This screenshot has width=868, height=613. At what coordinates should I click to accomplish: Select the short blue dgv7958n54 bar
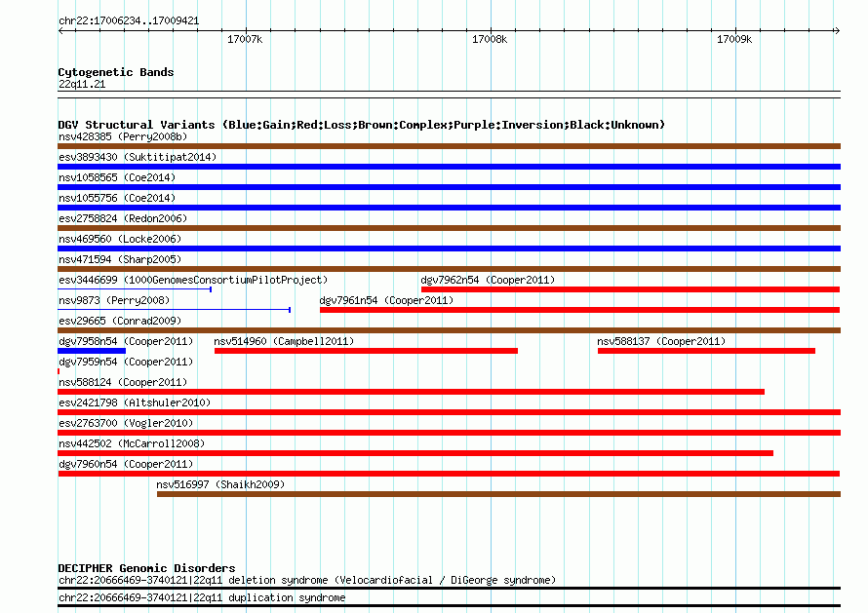click(92, 351)
